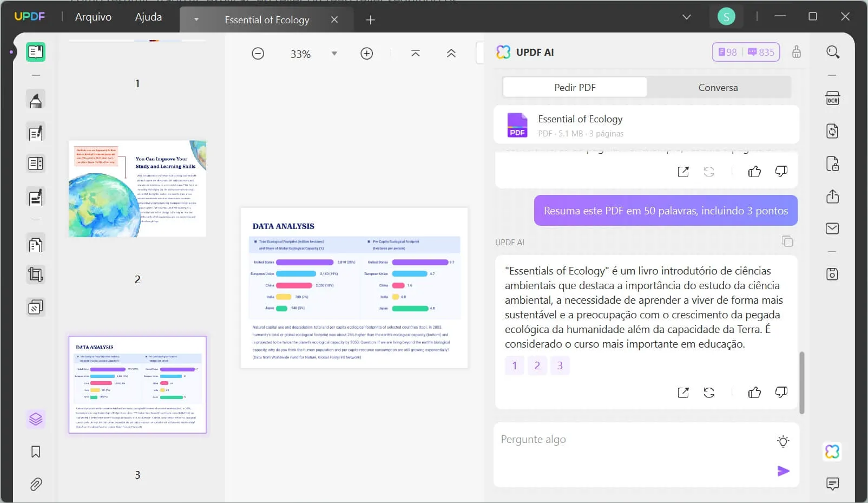Show the Layers panel
Screen dimensions: 868x503
[36, 419]
